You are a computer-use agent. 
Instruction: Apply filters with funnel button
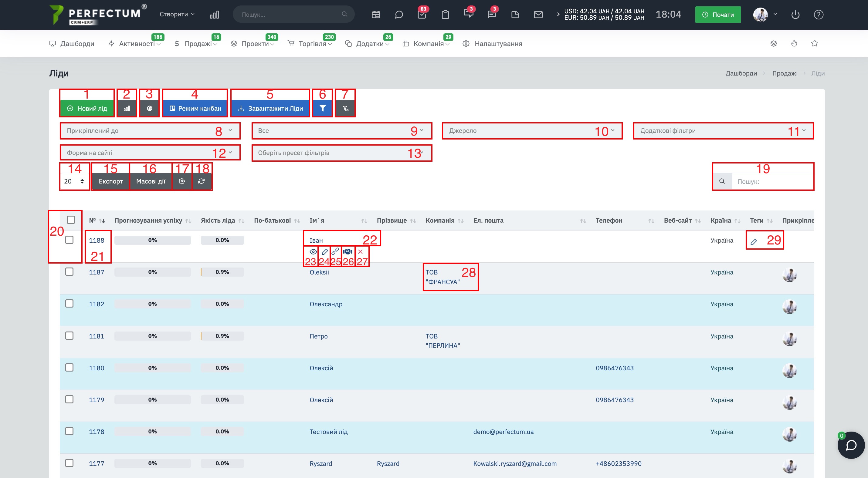(323, 108)
